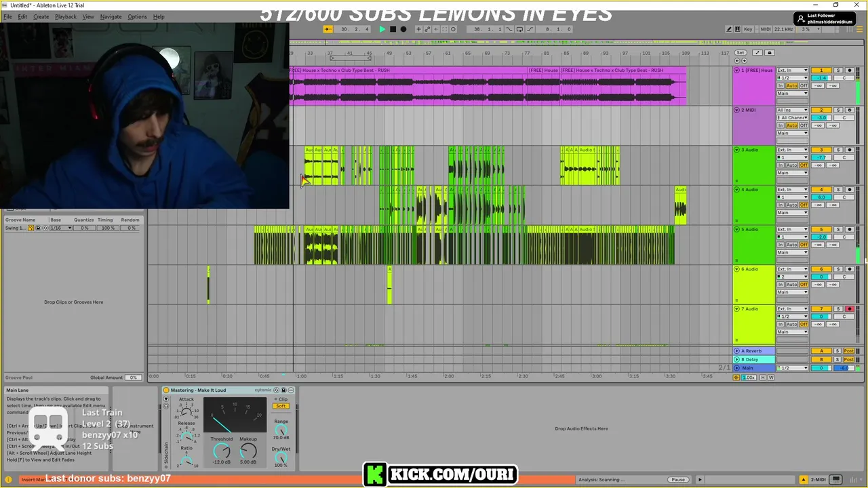Select the A Reverb return track

753,351
